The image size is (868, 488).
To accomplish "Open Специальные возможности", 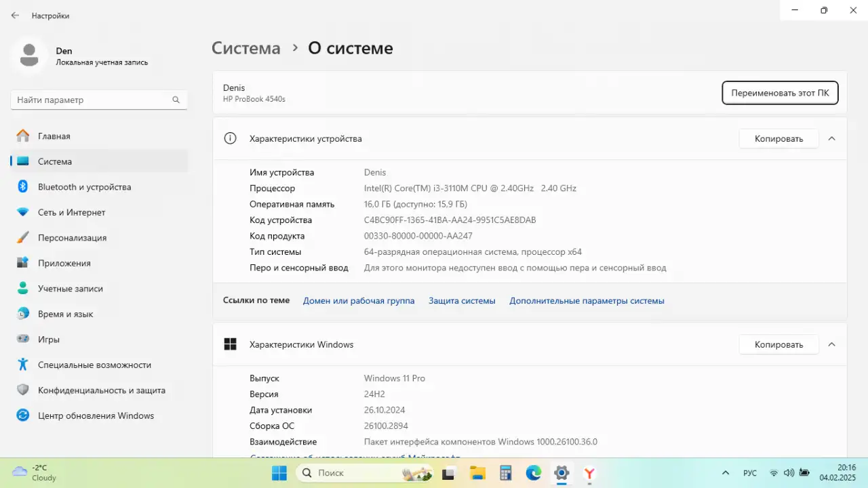I will [100, 365].
